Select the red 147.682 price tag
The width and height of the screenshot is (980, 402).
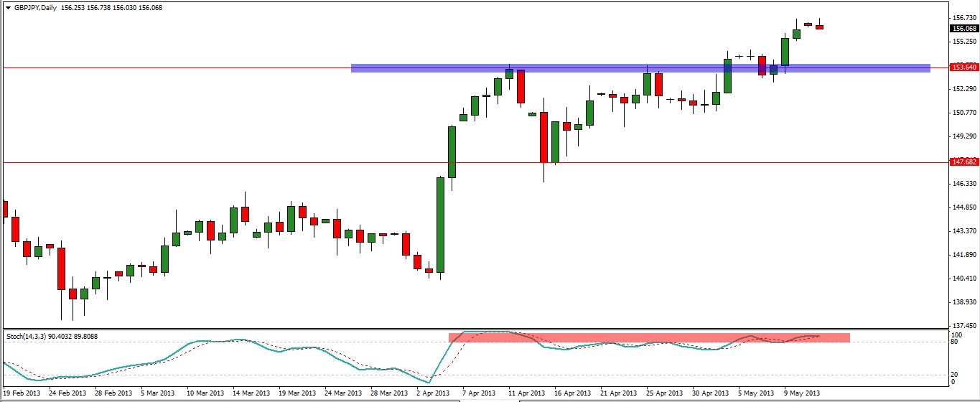(x=963, y=162)
